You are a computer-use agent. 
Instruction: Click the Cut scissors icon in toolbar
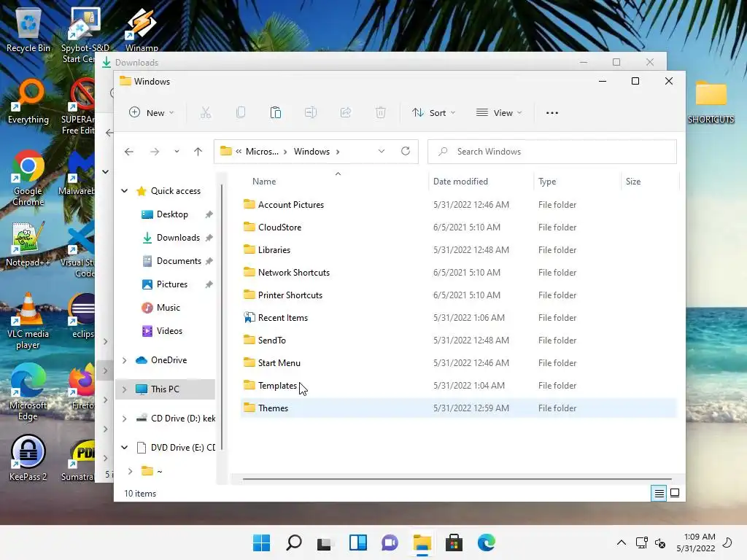click(205, 113)
